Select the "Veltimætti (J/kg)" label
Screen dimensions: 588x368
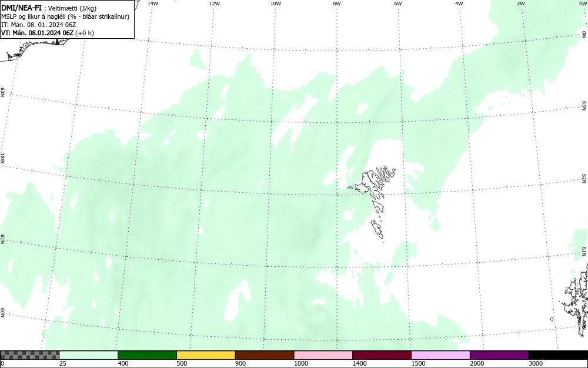coord(72,8)
